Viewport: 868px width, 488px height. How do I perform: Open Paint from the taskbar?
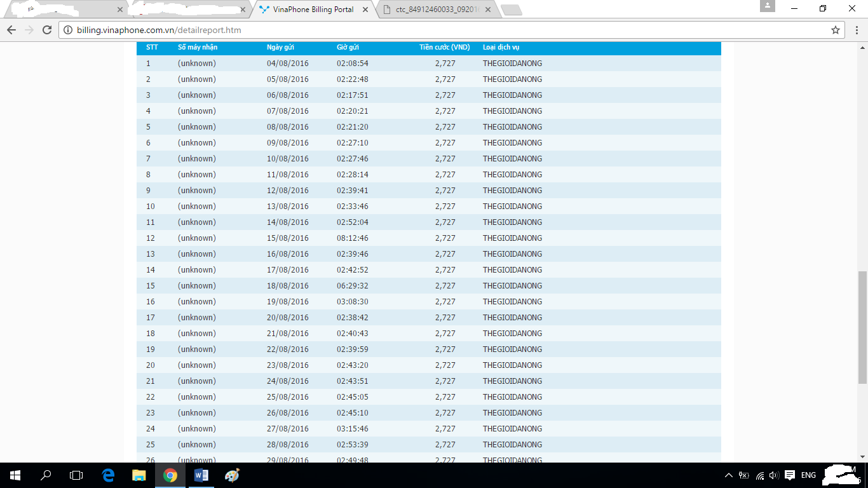click(232, 475)
